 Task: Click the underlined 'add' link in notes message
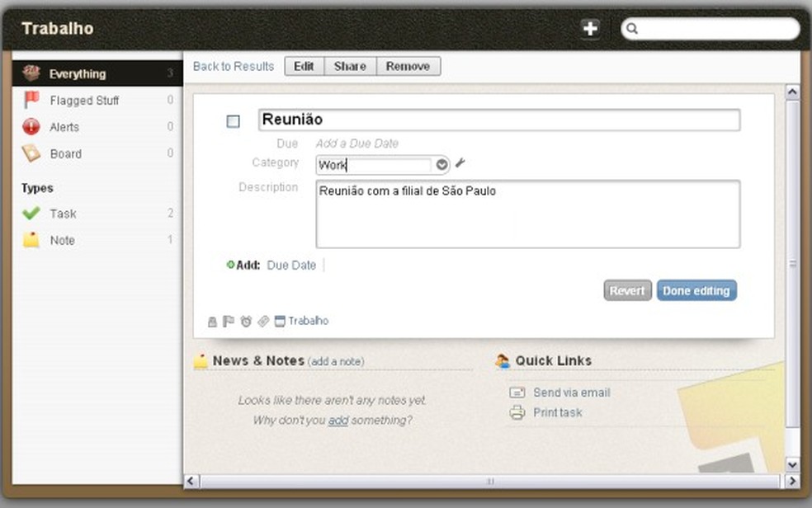[338, 420]
